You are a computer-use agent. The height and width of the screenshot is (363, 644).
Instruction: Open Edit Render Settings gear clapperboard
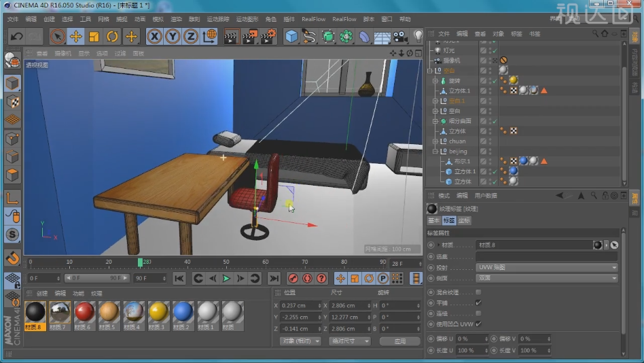tap(268, 37)
